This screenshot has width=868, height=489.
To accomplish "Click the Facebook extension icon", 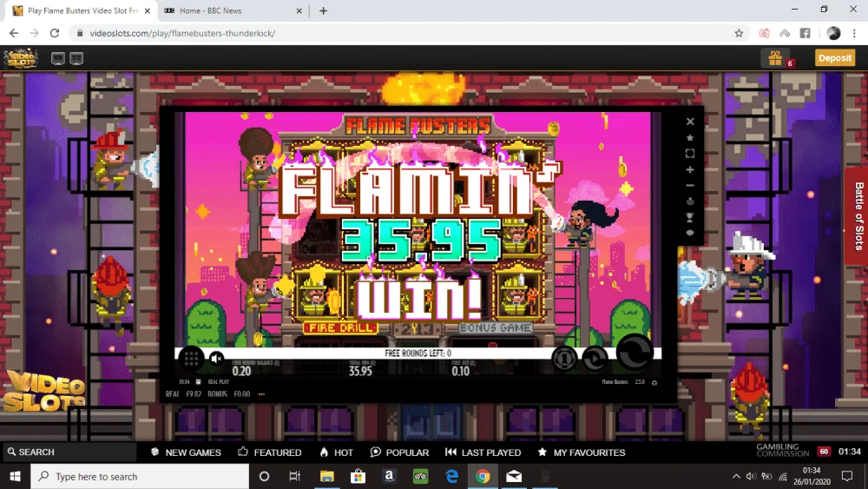I will coord(805,33).
